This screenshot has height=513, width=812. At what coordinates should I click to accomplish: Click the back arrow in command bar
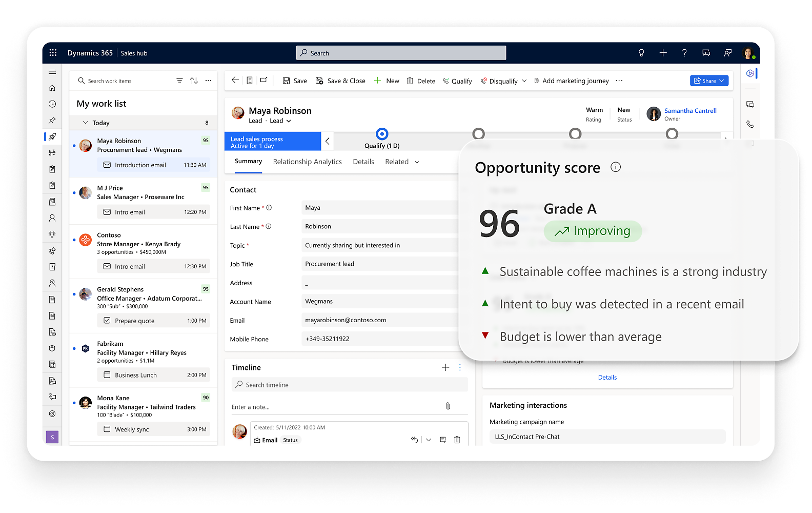pyautogui.click(x=235, y=80)
